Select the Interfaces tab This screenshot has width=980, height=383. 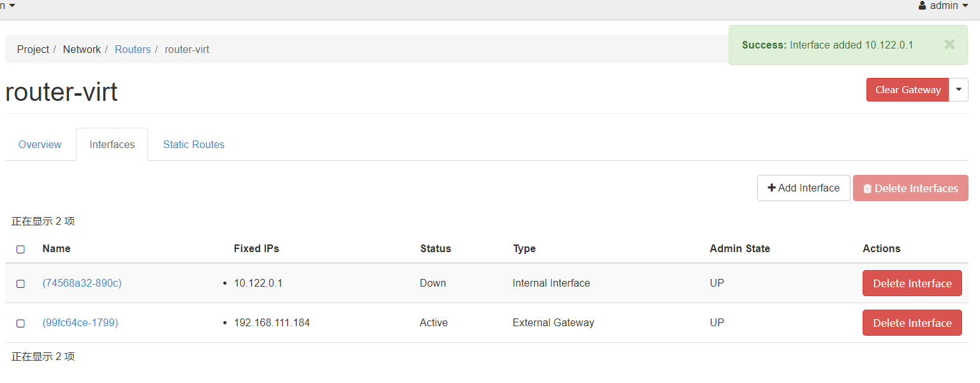112,144
